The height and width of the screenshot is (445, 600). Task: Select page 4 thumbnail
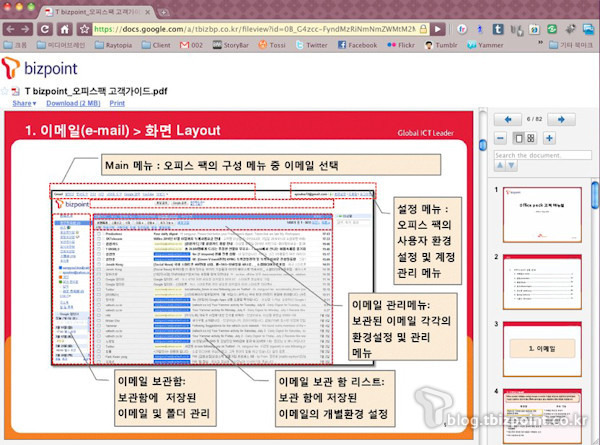542,416
